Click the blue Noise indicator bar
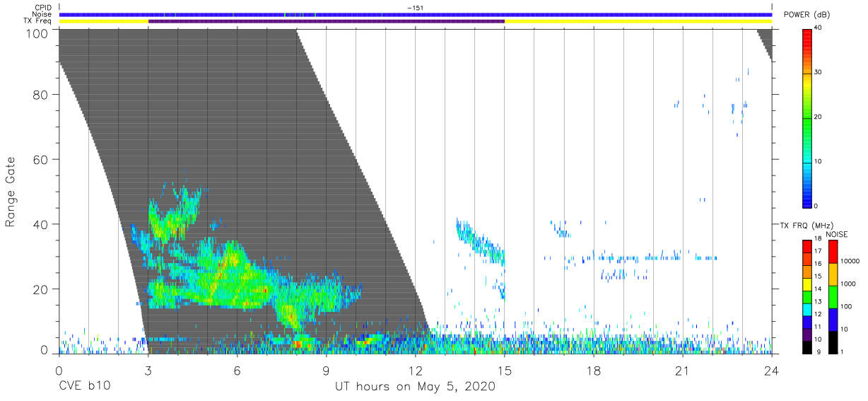 tap(415, 14)
